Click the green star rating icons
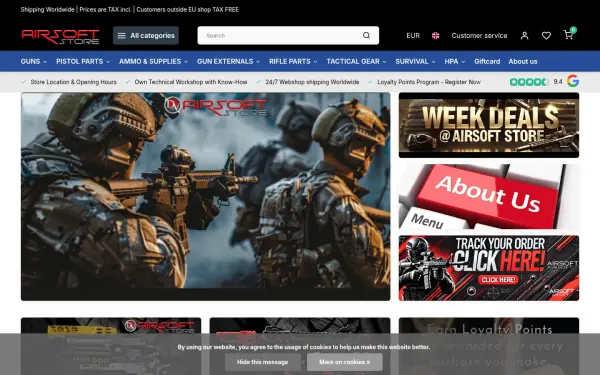The image size is (600, 375). (x=529, y=82)
